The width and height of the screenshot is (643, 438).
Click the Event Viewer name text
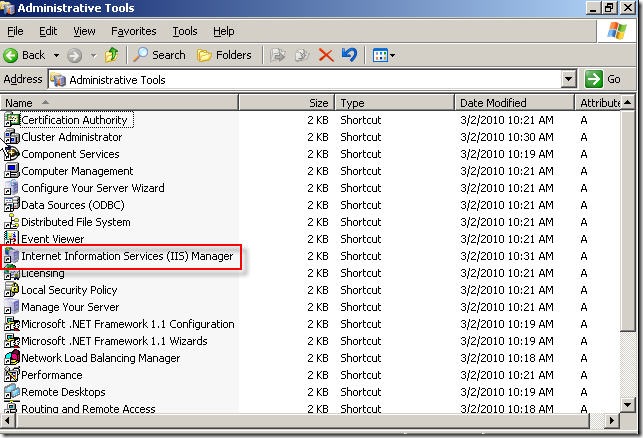[x=52, y=239]
